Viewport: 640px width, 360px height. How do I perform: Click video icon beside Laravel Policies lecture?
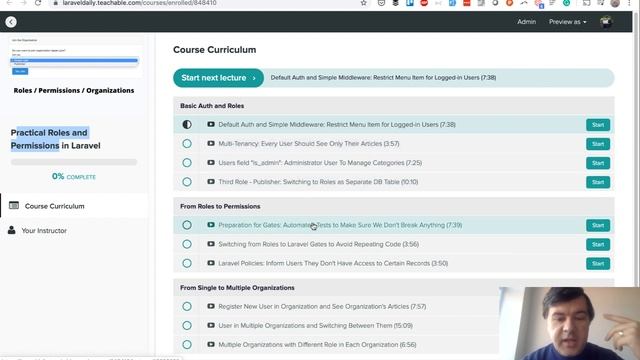click(211, 263)
